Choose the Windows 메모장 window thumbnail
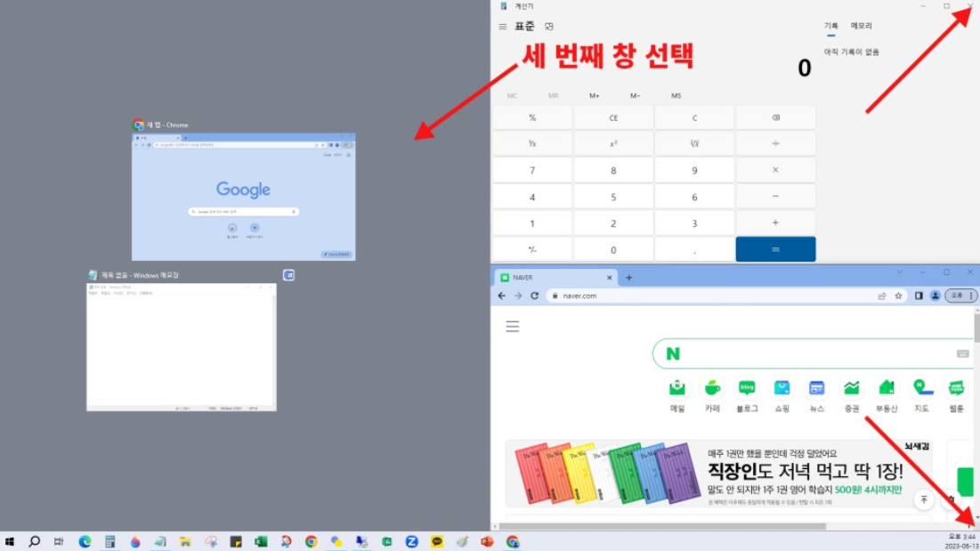 181,346
